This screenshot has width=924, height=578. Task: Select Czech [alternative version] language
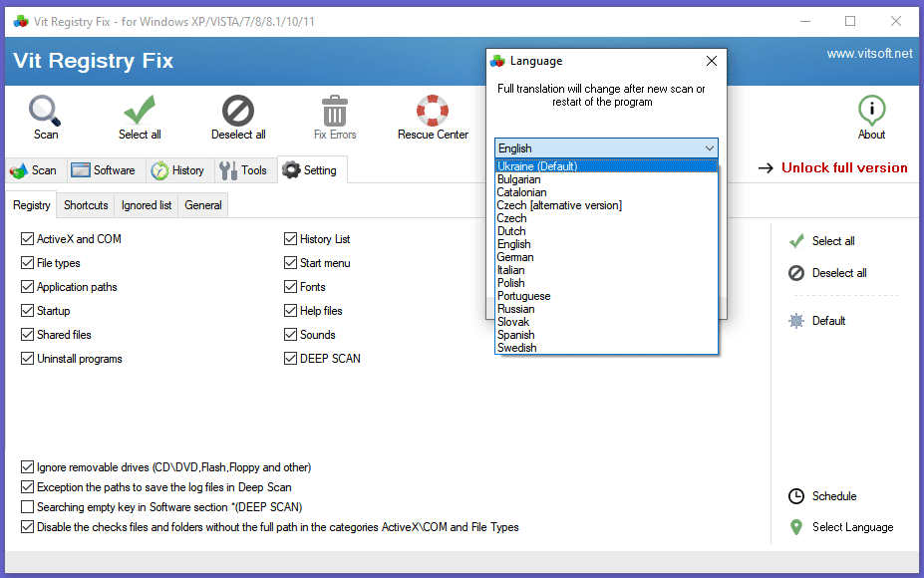(x=606, y=205)
